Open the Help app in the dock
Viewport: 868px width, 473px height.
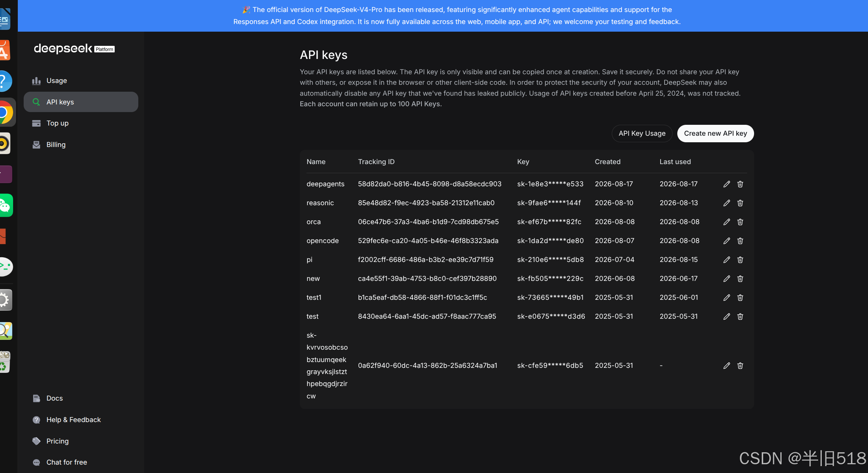tap(5, 81)
